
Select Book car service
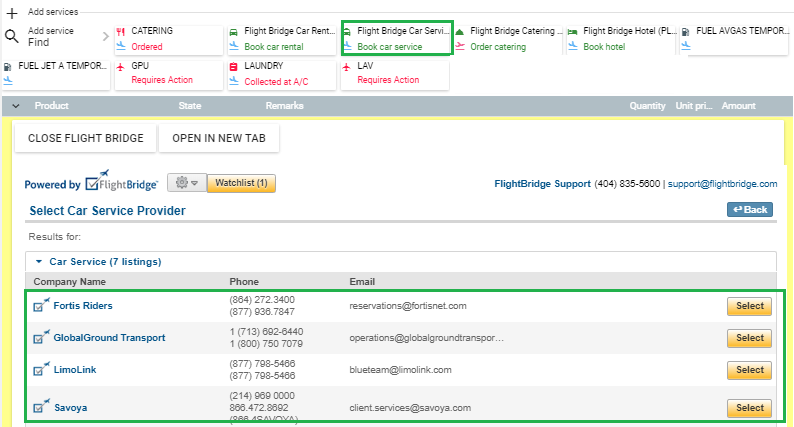(389, 47)
